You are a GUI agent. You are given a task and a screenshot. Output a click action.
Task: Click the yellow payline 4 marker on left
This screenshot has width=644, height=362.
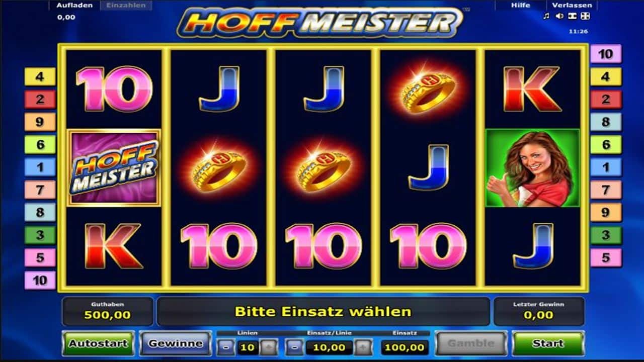tap(40, 77)
